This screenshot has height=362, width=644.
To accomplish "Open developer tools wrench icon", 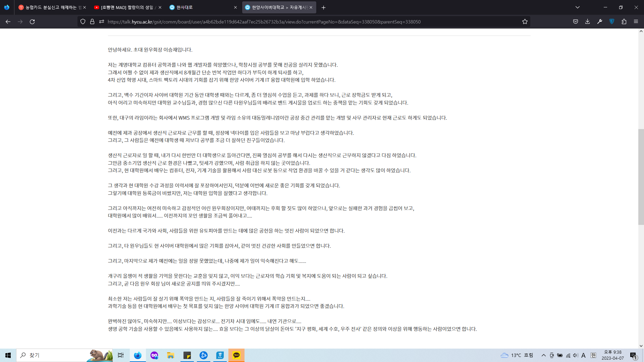I will click(x=600, y=21).
